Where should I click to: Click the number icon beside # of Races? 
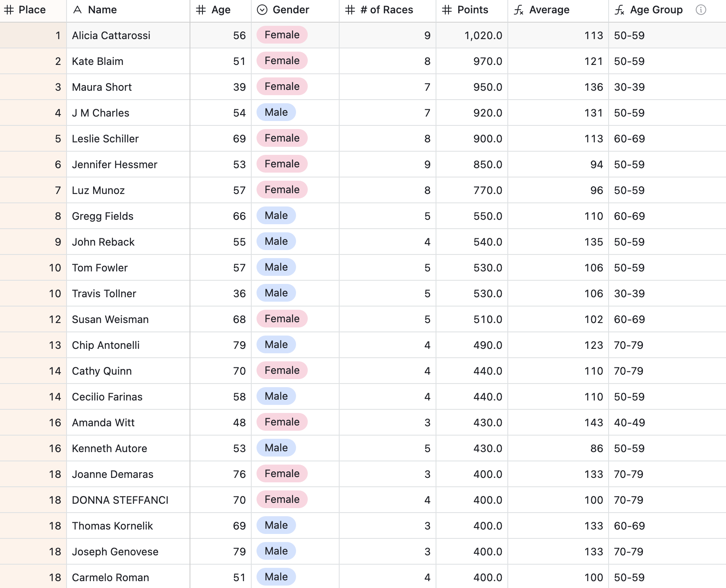pyautogui.click(x=350, y=10)
